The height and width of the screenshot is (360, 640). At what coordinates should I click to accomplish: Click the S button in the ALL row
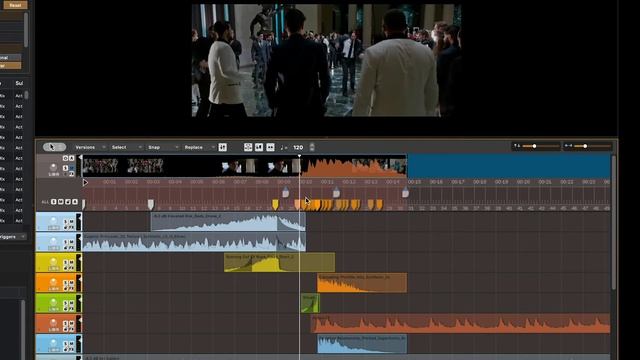(53, 202)
